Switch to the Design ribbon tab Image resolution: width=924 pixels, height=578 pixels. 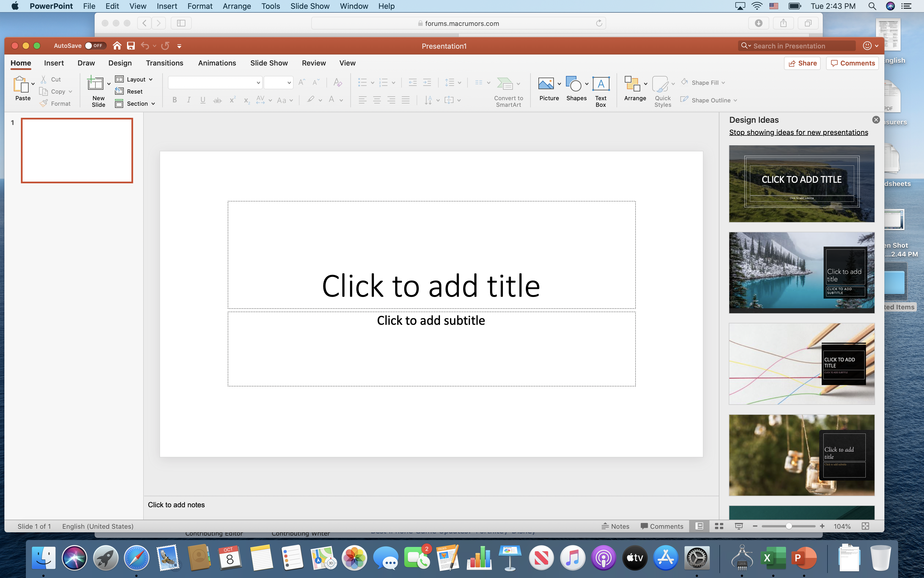coord(120,63)
